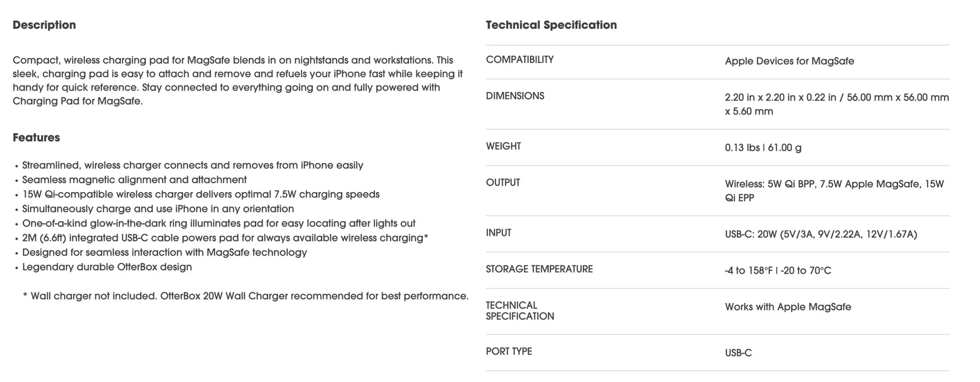Screen dimensions: 980x382
Task: Click the Description heading
Action: tap(44, 25)
